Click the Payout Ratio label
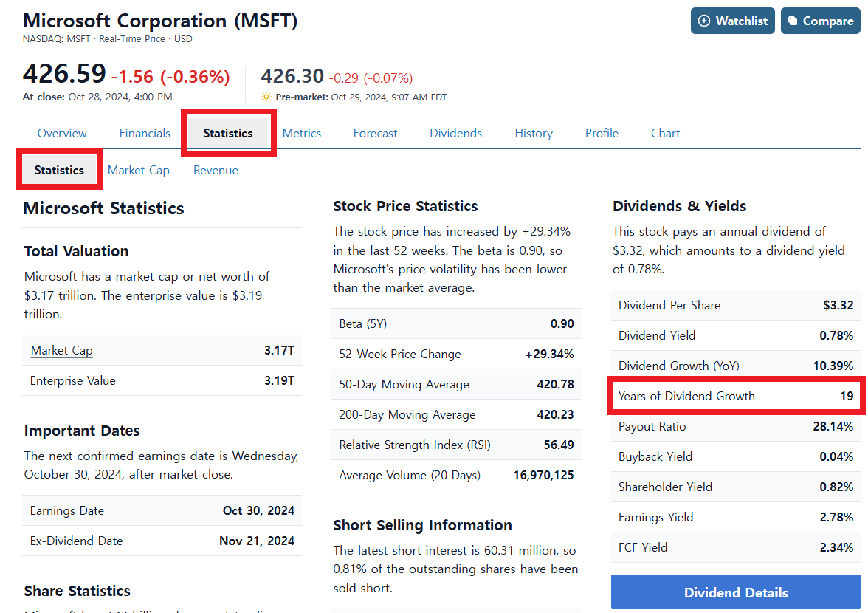 coord(652,426)
